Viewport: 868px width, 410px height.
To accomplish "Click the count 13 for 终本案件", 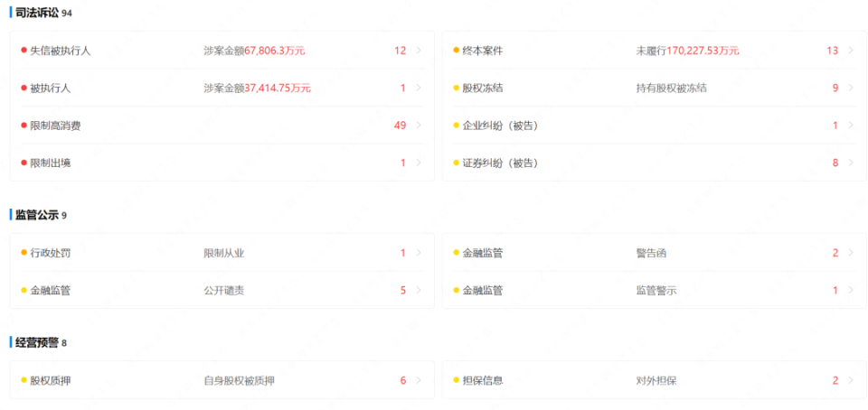I will pos(833,51).
